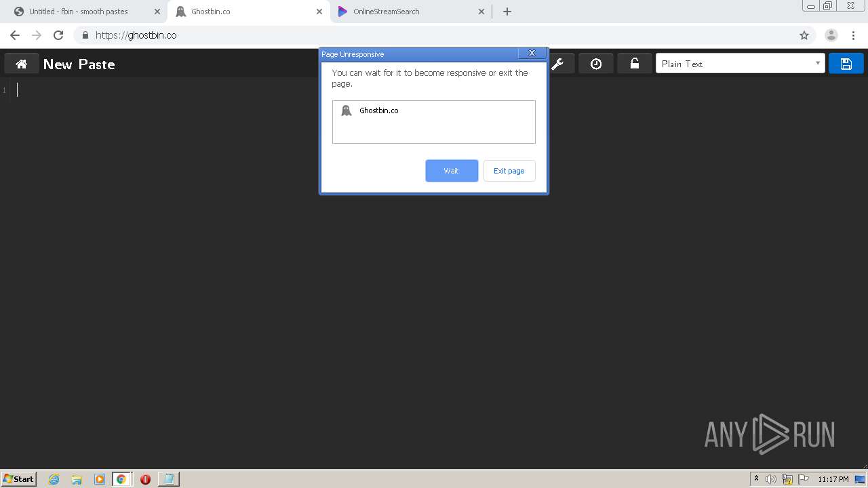Click the 11:17 PM system clock
The height and width of the screenshot is (488, 868).
(x=833, y=479)
